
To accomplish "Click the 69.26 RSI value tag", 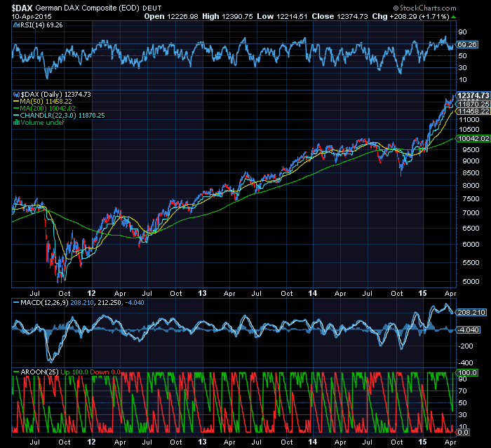I will click(466, 44).
